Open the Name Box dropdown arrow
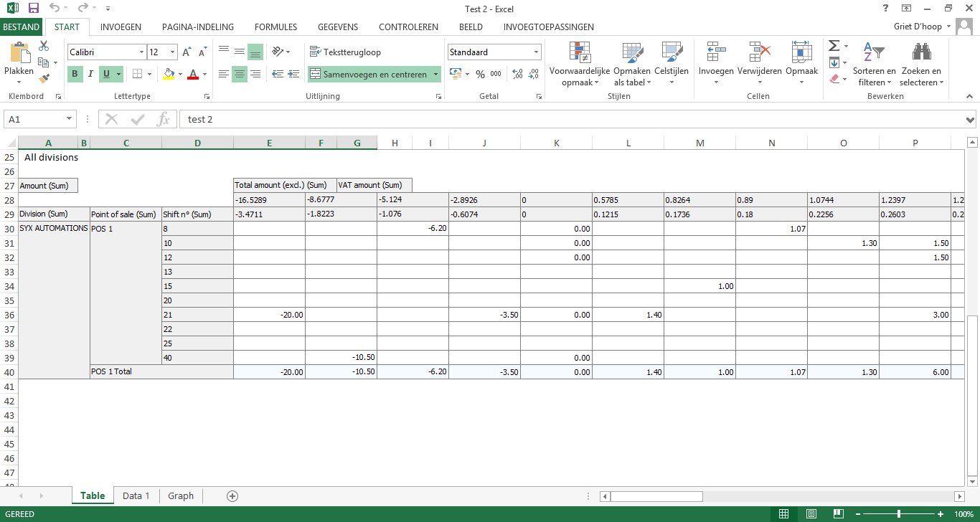Viewport: 980px width, 522px height. click(70, 120)
